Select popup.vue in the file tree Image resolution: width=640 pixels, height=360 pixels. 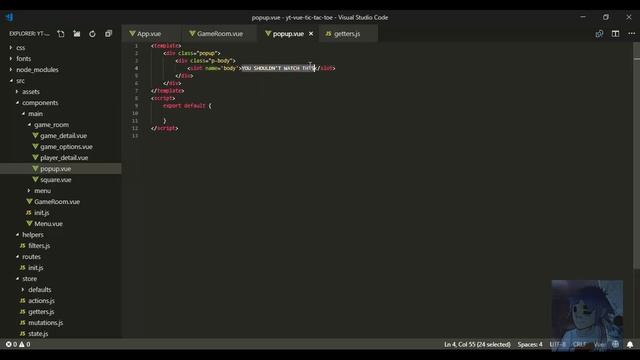(x=56, y=169)
